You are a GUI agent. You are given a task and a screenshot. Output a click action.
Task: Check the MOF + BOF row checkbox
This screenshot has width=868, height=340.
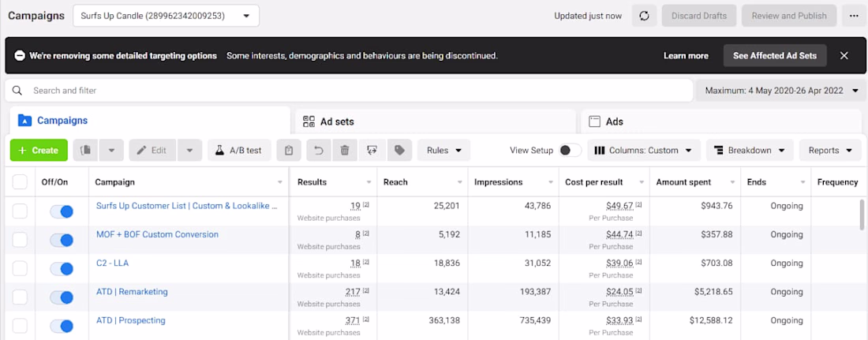20,240
